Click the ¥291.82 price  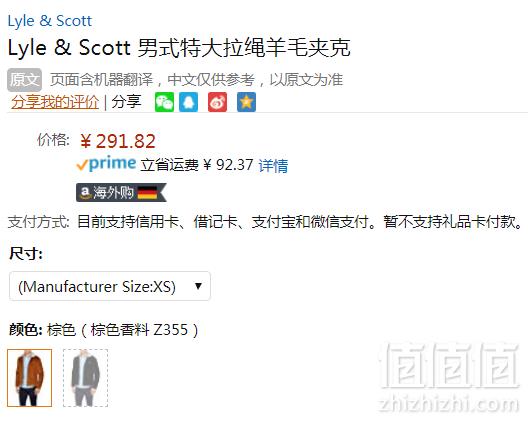(118, 141)
